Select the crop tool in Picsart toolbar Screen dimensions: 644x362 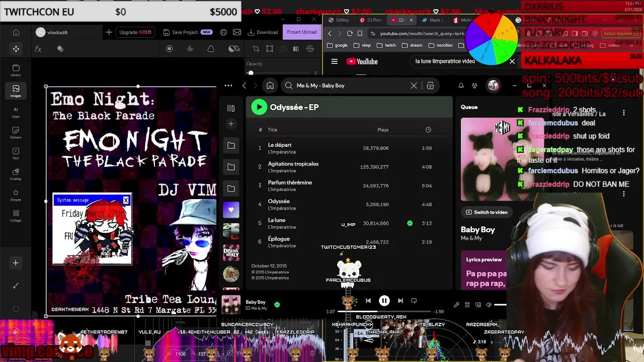(x=256, y=49)
